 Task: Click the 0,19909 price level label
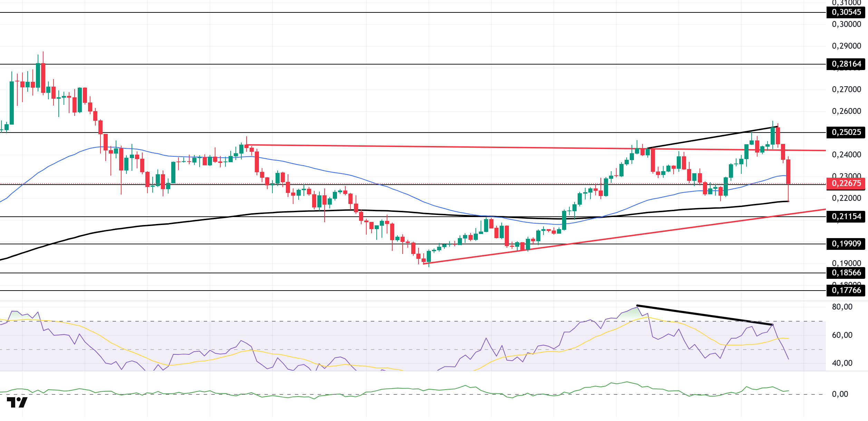pyautogui.click(x=846, y=244)
